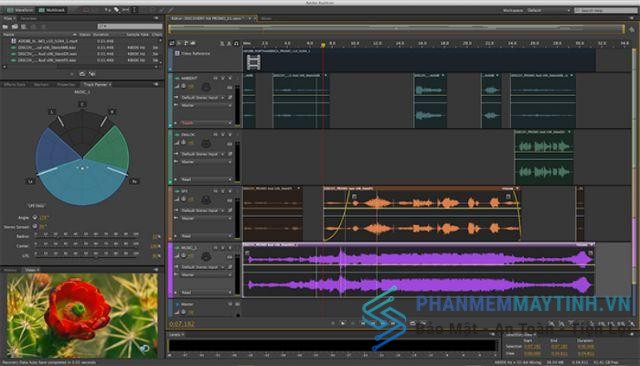Select the Time Selection tool in top toolbar
Viewport: 640px width, 366px height.
pos(134,10)
